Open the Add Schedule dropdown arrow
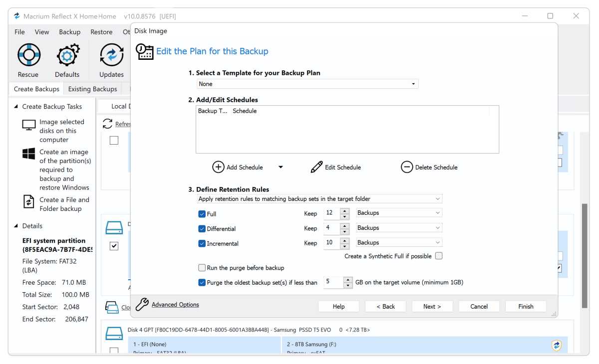The width and height of the screenshot is (599, 364). pyautogui.click(x=281, y=167)
